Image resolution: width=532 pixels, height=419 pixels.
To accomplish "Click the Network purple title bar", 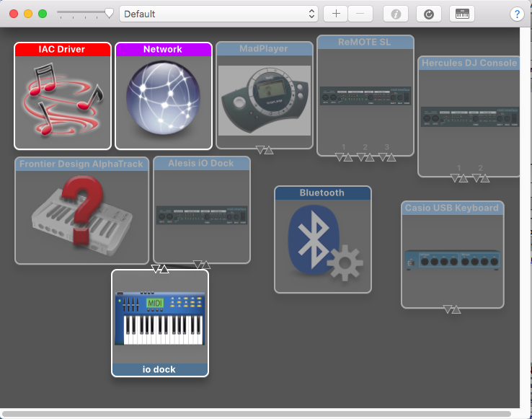I will (x=164, y=50).
